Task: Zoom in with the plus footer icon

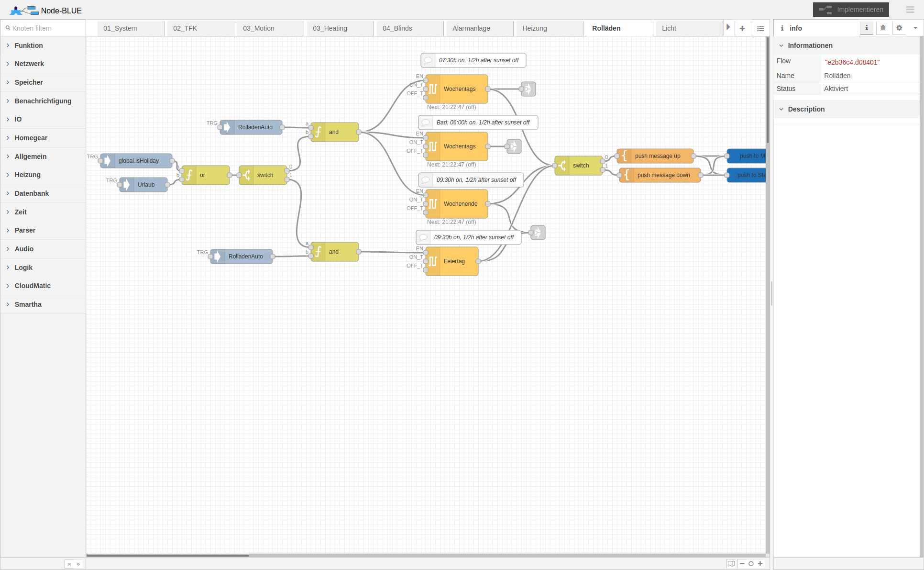Action: (x=760, y=563)
